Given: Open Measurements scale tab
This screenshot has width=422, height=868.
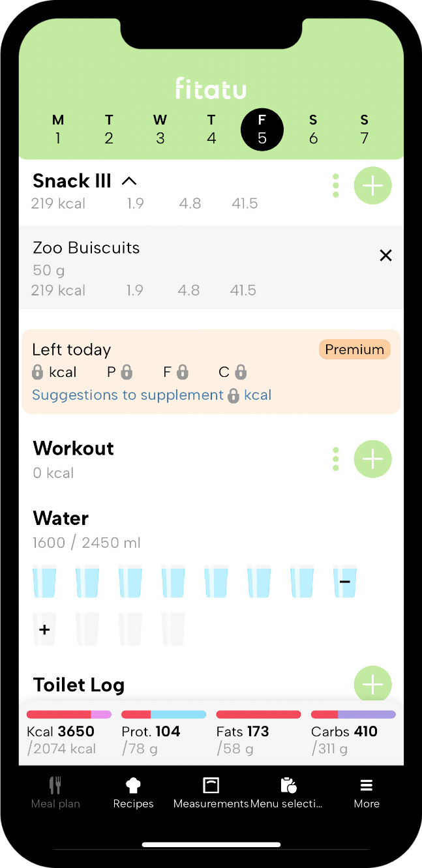Looking at the screenshot, I should [x=211, y=792].
